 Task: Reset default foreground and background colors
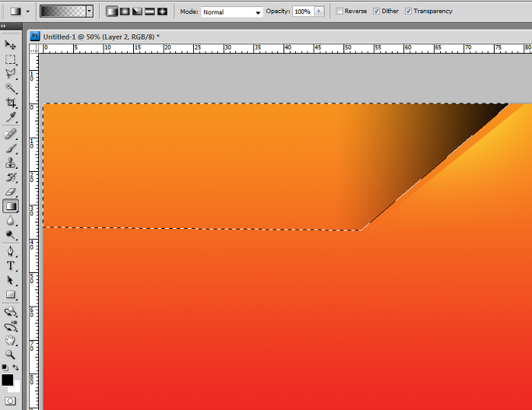click(x=5, y=368)
